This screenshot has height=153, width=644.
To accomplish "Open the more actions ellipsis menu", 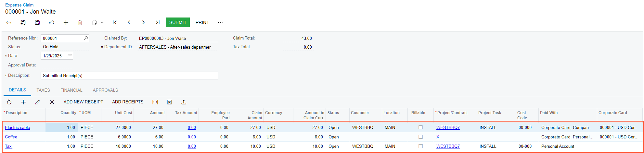I will pos(221,22).
